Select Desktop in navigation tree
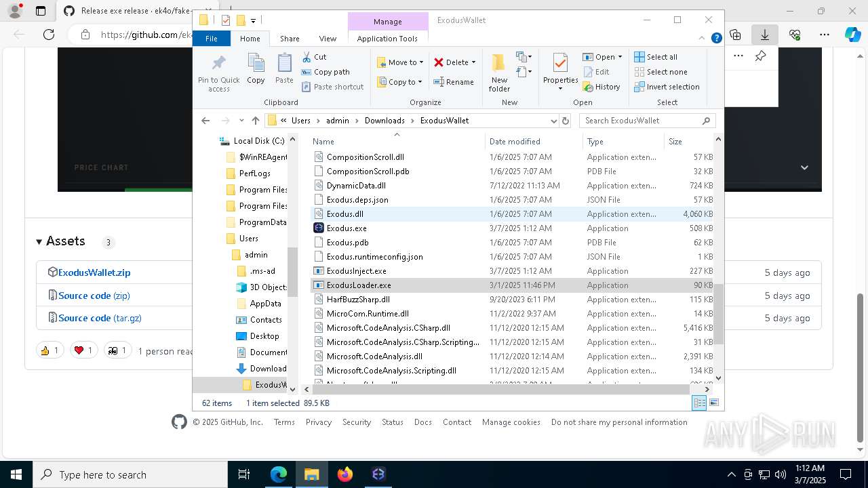 tap(264, 336)
